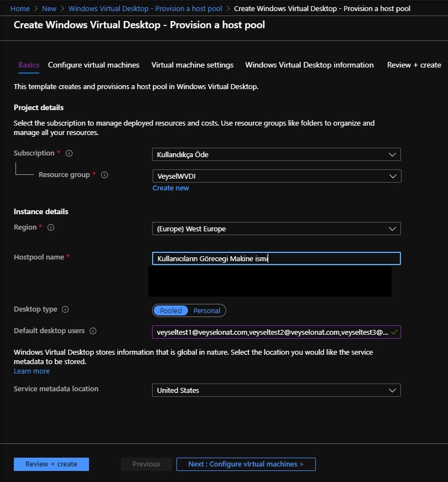448x482 pixels.
Task: Select the Pooled desktop type
Action: [x=171, y=310]
